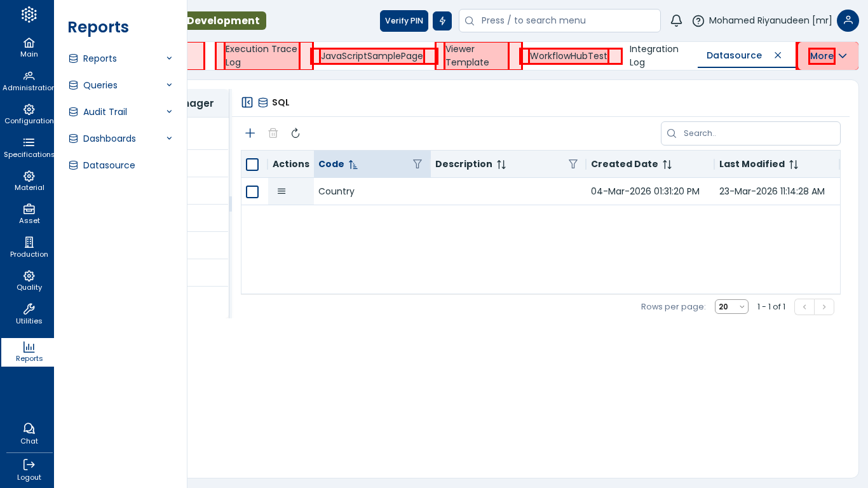Image resolution: width=868 pixels, height=488 pixels.
Task: Open the help question mark icon
Action: tap(698, 21)
